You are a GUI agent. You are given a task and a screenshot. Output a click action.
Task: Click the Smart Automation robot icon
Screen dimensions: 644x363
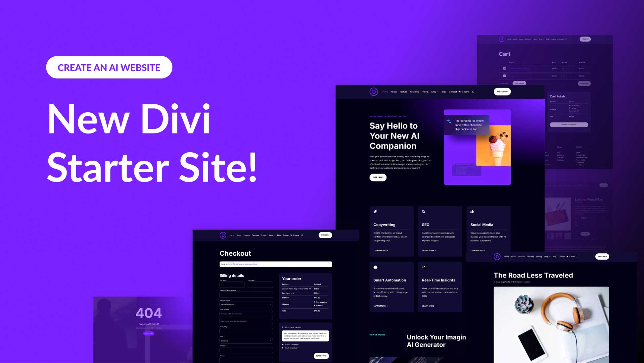click(x=376, y=267)
